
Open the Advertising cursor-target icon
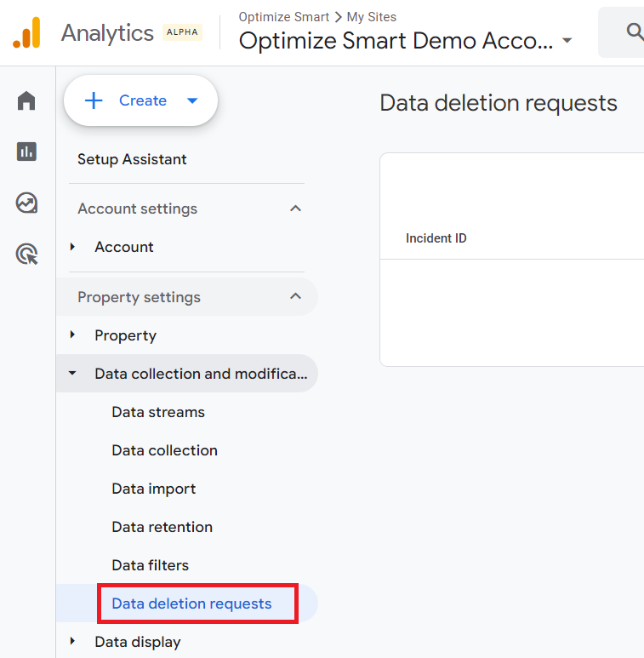click(27, 254)
